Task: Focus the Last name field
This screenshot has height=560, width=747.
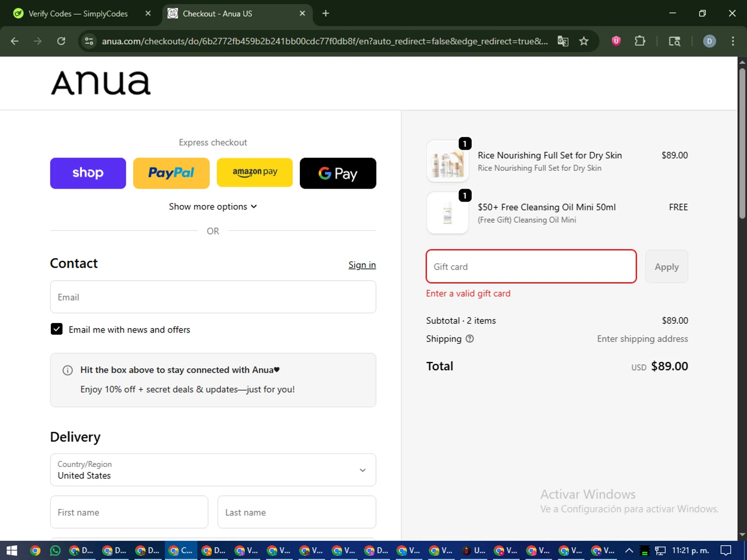Action: [297, 512]
